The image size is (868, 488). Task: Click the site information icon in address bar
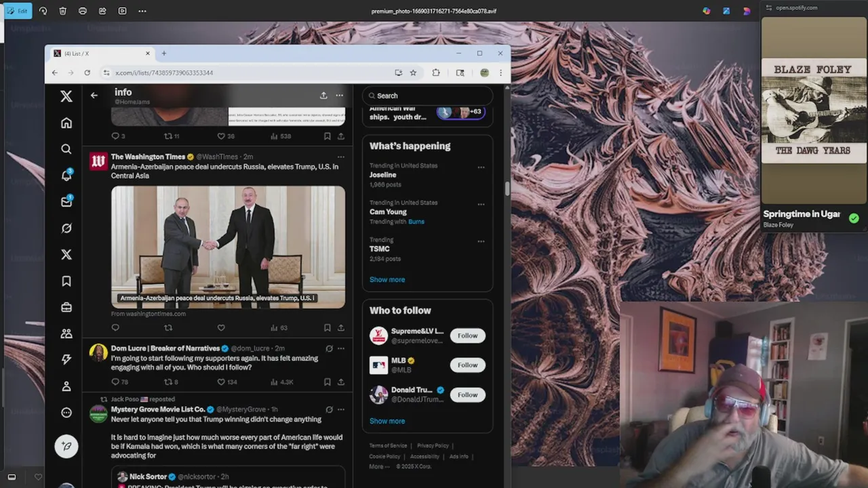tap(106, 73)
